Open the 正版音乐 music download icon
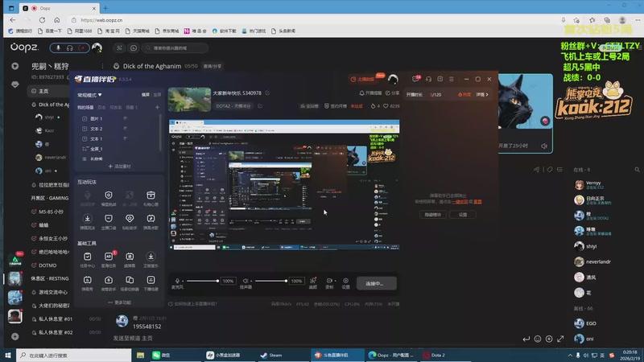Viewport: 644px width, 362px height. [151, 257]
